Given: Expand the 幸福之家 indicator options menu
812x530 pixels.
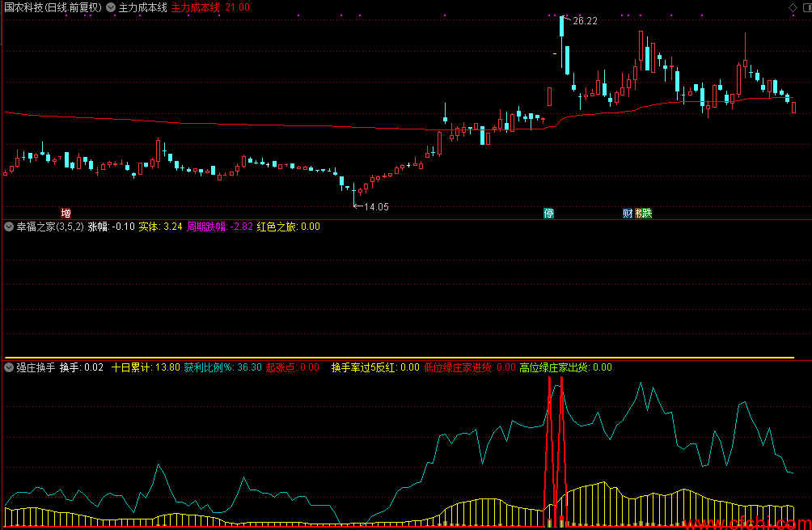Looking at the screenshot, I should pos(9,227).
